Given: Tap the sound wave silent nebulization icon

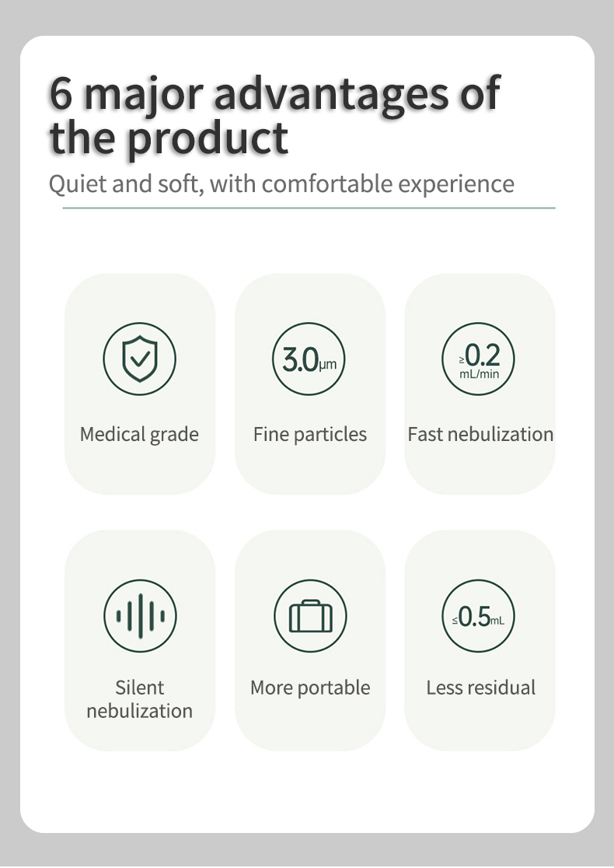Looking at the screenshot, I should coord(140,615).
